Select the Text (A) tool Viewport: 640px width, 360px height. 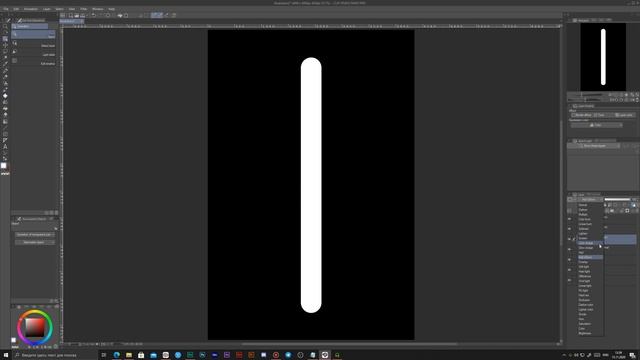pyautogui.click(x=5, y=146)
